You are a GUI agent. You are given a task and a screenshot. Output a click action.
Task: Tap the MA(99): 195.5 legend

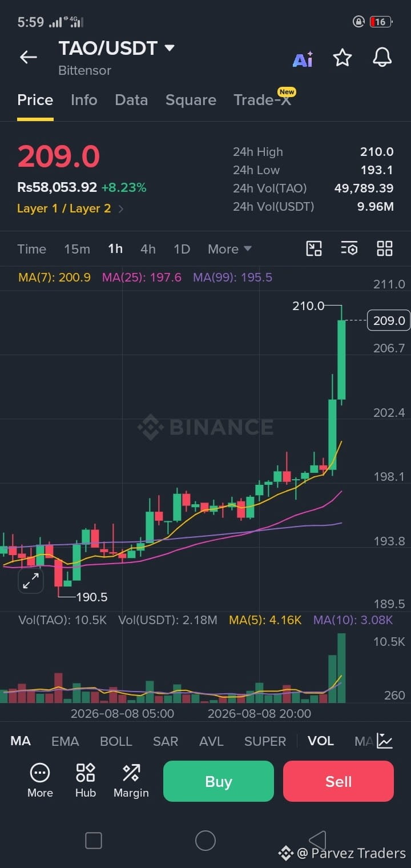(232, 278)
